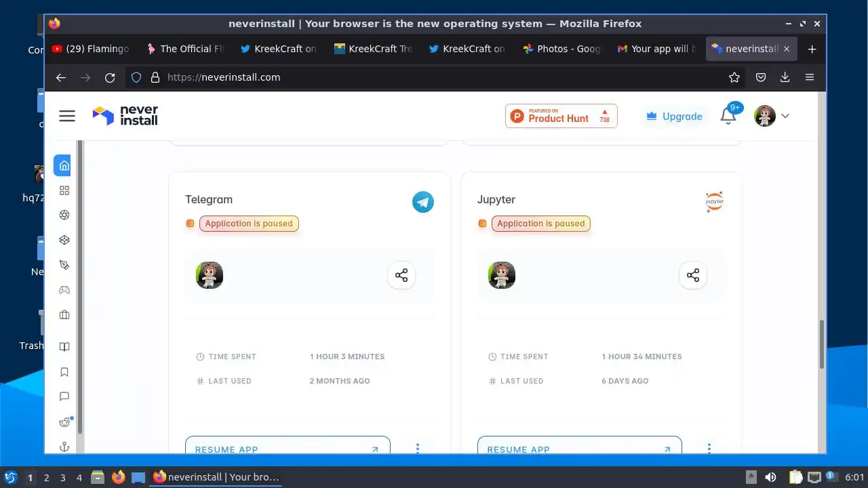Click the page vertical scrollbar
868x488 pixels.
tap(822, 344)
